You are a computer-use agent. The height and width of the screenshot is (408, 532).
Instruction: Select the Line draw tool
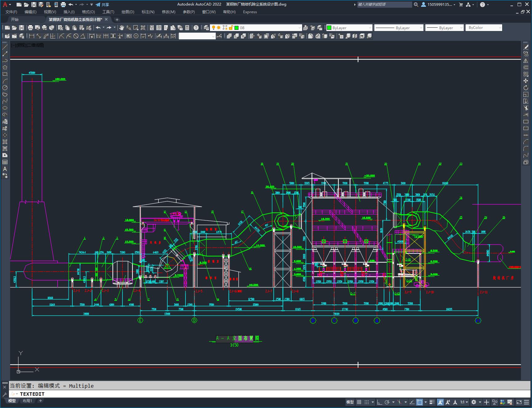click(x=5, y=47)
